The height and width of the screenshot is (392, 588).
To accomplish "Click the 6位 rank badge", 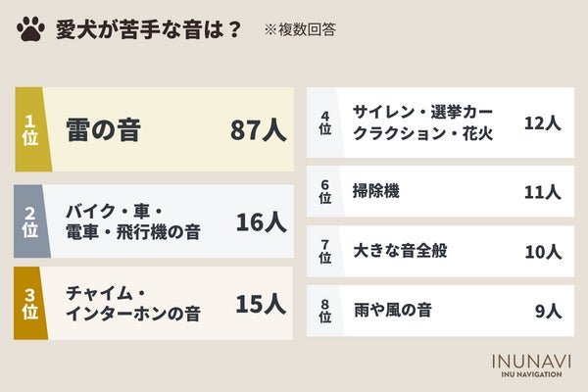I will 324,192.
